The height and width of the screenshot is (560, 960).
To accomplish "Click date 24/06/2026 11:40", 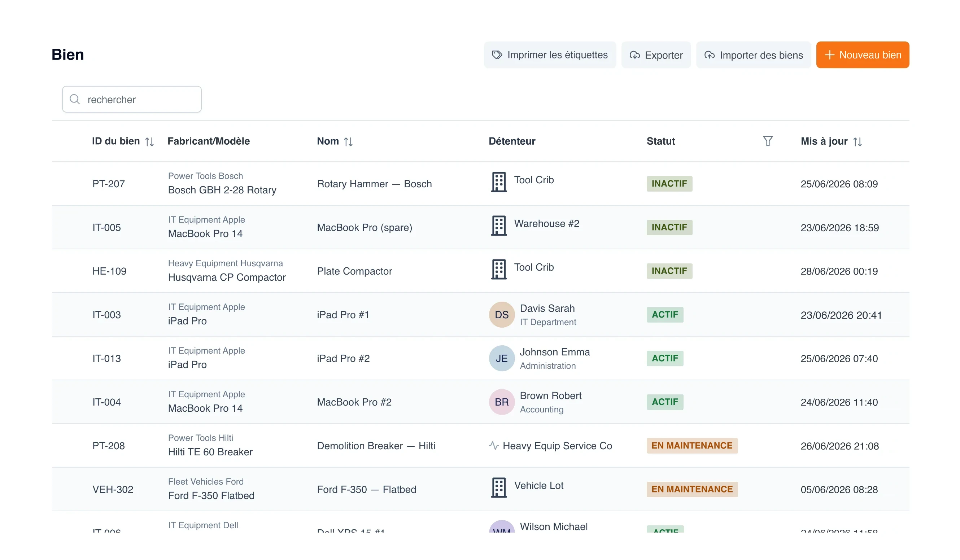I will pyautogui.click(x=839, y=402).
